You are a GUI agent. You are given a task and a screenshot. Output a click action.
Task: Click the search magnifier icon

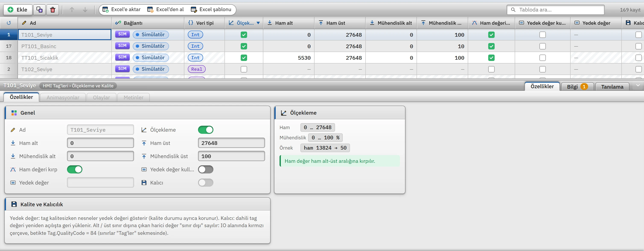513,10
